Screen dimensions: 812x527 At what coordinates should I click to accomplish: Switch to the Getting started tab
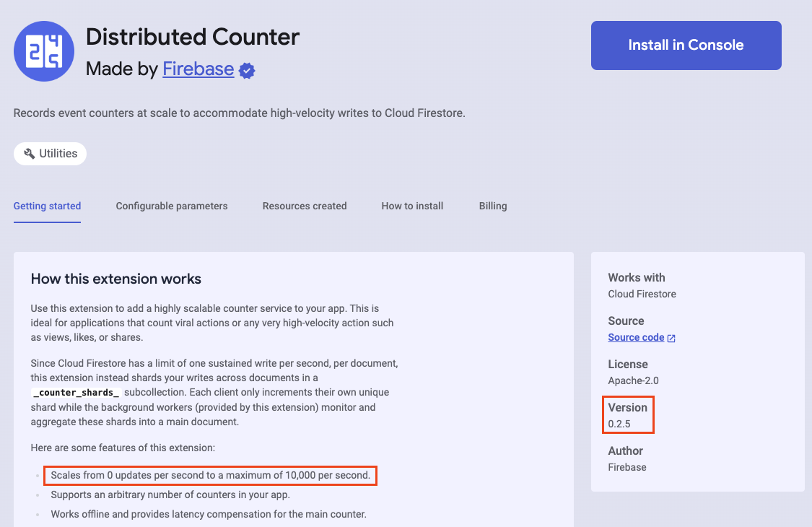click(x=47, y=206)
